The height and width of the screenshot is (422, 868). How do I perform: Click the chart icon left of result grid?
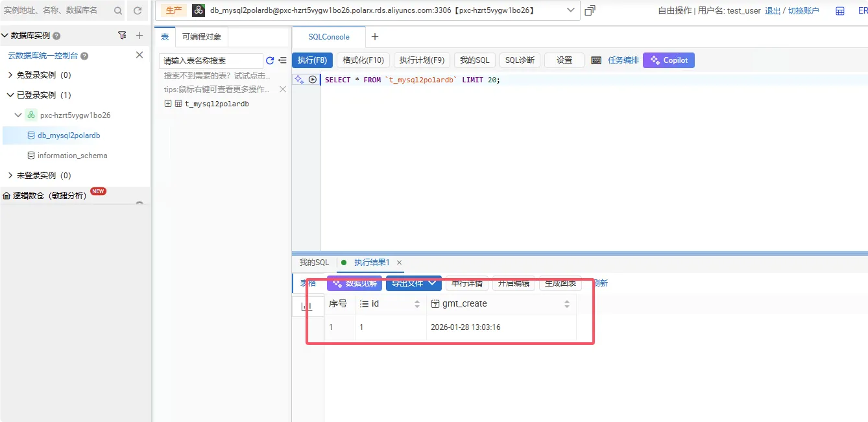(307, 305)
